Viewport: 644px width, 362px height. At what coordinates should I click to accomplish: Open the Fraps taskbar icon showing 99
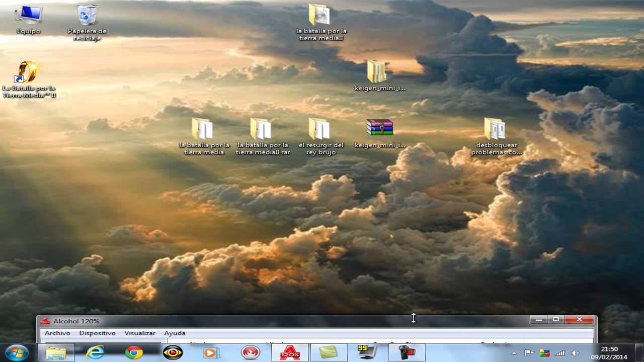click(x=368, y=352)
